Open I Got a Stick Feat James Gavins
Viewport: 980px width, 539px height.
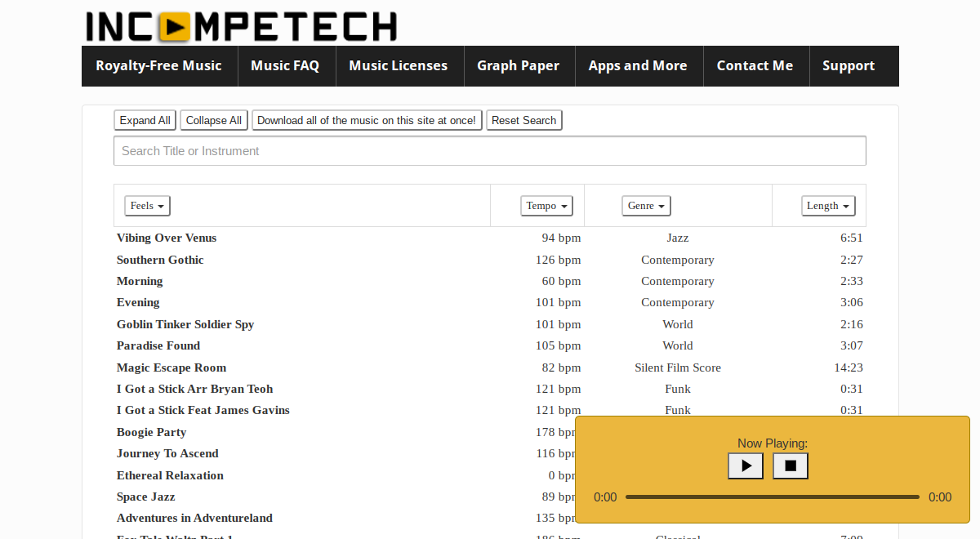[x=203, y=410]
